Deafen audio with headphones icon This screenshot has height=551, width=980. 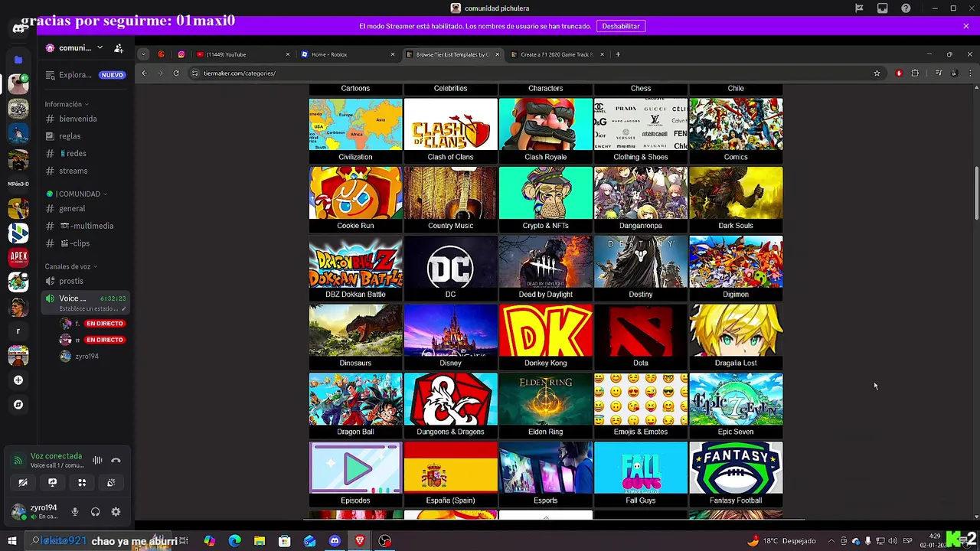[x=96, y=512]
